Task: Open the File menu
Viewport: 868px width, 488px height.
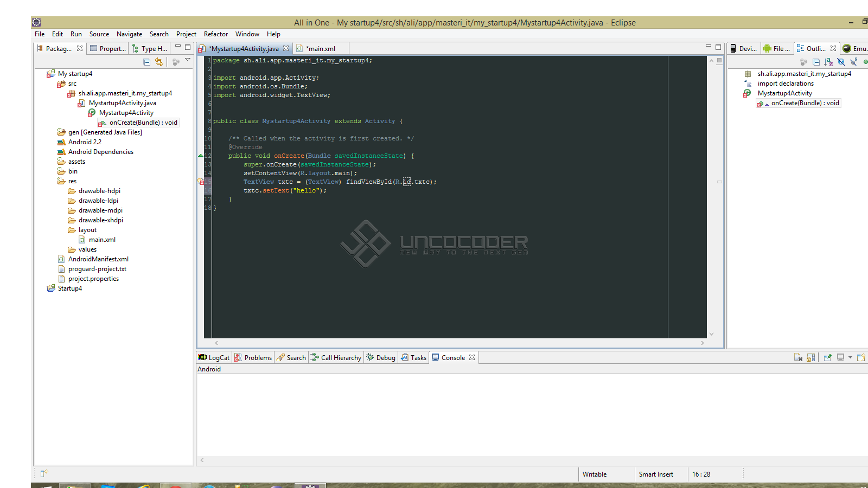Action: tap(40, 34)
